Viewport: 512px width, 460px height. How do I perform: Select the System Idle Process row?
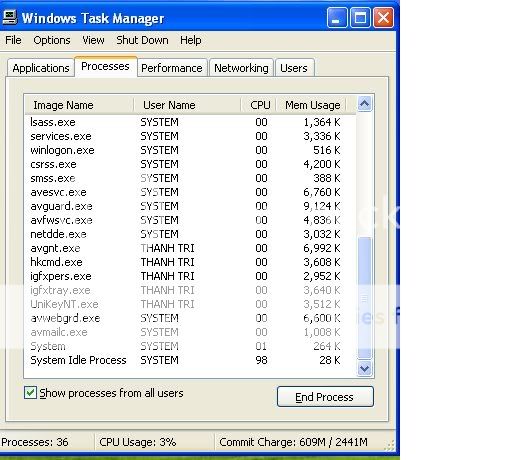point(190,360)
